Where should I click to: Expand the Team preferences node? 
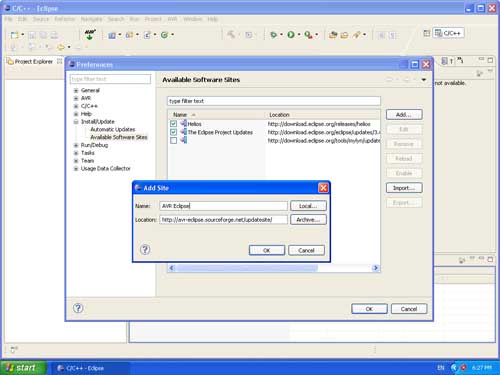[x=76, y=161]
